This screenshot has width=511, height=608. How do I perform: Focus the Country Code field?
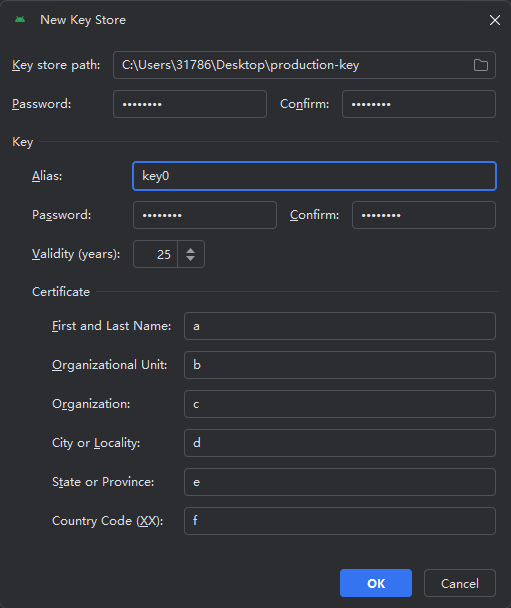[x=340, y=521]
